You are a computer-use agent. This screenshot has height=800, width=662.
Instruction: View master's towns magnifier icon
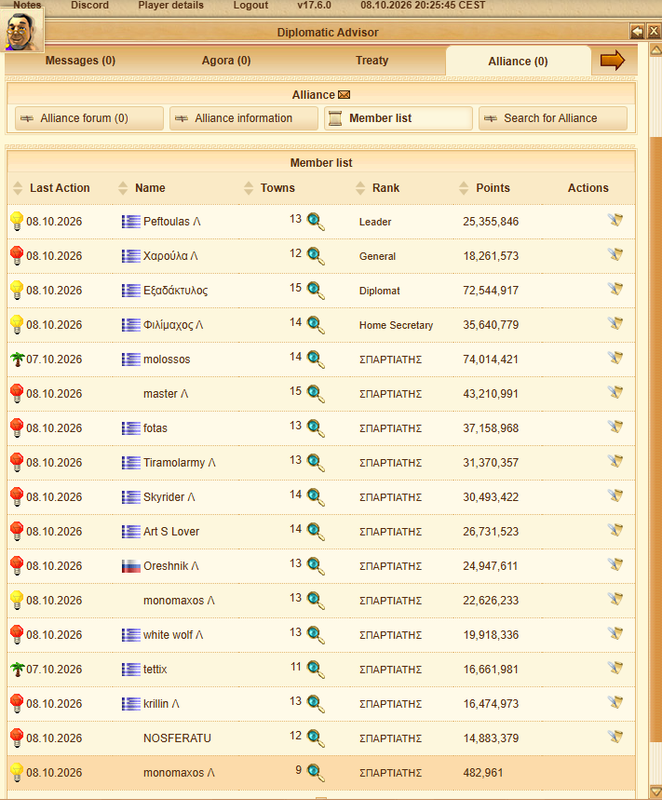click(x=316, y=394)
